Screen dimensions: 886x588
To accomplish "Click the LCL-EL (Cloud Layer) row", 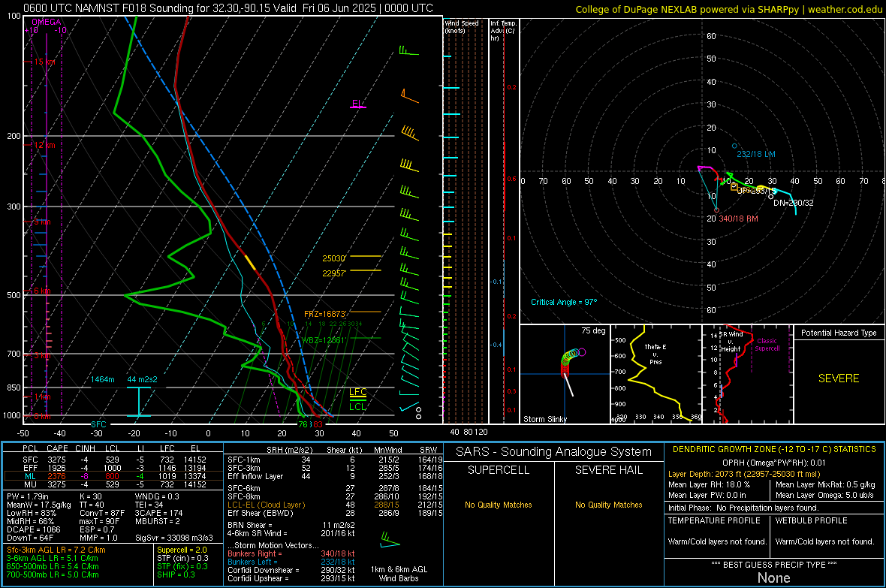I will pyautogui.click(x=335, y=505).
